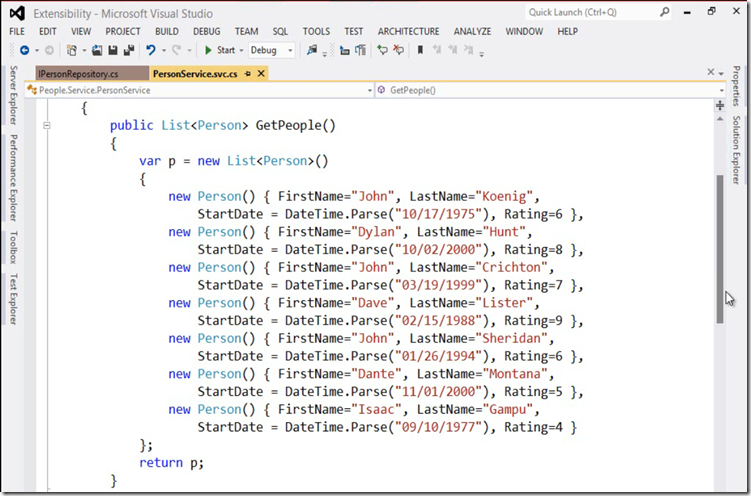751x496 pixels.
Task: Collapse the GetPeople method outlining box
Action: tap(46, 125)
